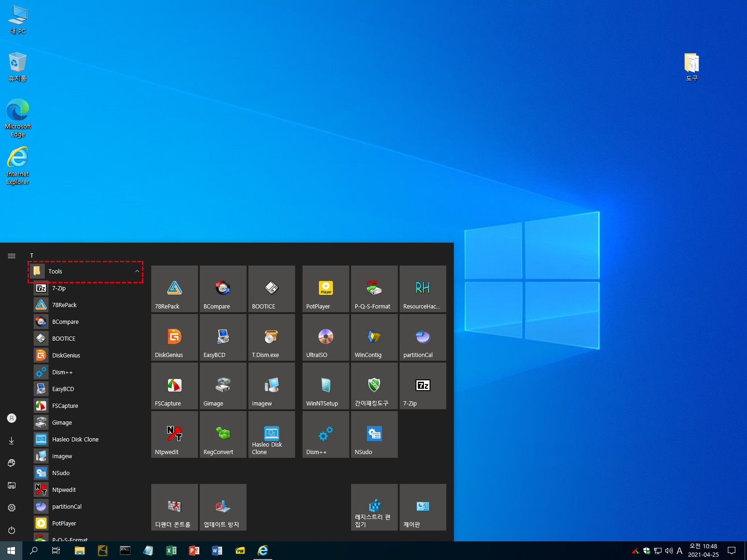Image resolution: width=747 pixels, height=560 pixels.
Task: Open taskbar Search magnifier
Action: [34, 551]
